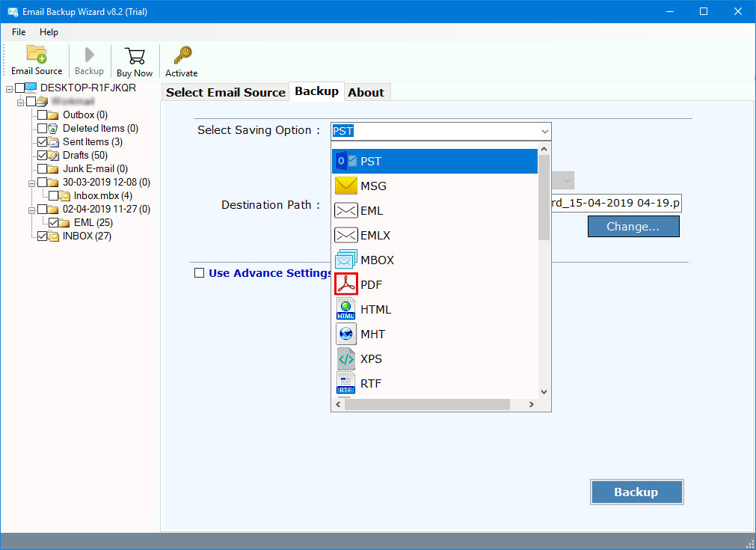Screen dimensions: 756x550
Task: Collapse the blurred mail profile node
Action: 20,103
